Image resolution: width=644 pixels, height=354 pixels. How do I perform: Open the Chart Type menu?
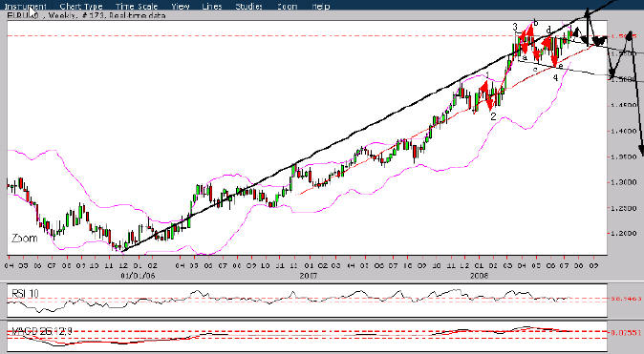(81, 6)
